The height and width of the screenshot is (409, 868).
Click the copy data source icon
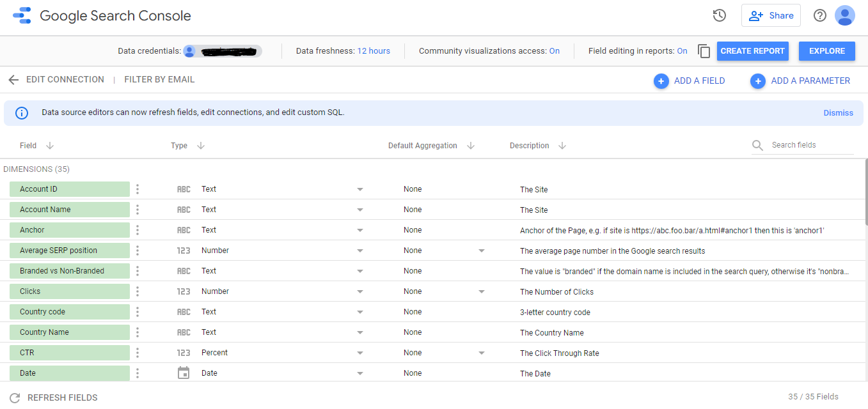[704, 51]
